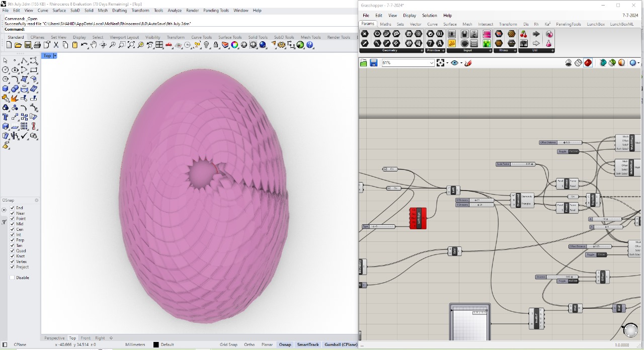Open the color wheel material icon in Rhino
Viewport: 644px width, 350px height.
234,45
